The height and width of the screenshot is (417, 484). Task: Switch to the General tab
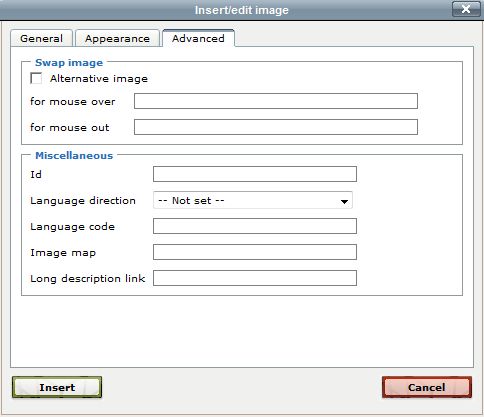click(x=41, y=38)
